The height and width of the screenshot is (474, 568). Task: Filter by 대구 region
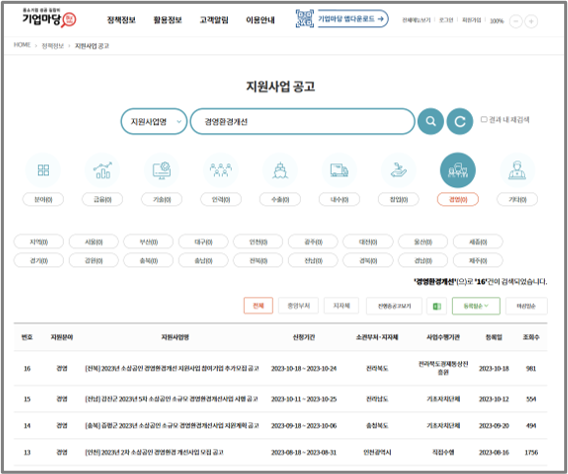pyautogui.click(x=204, y=242)
